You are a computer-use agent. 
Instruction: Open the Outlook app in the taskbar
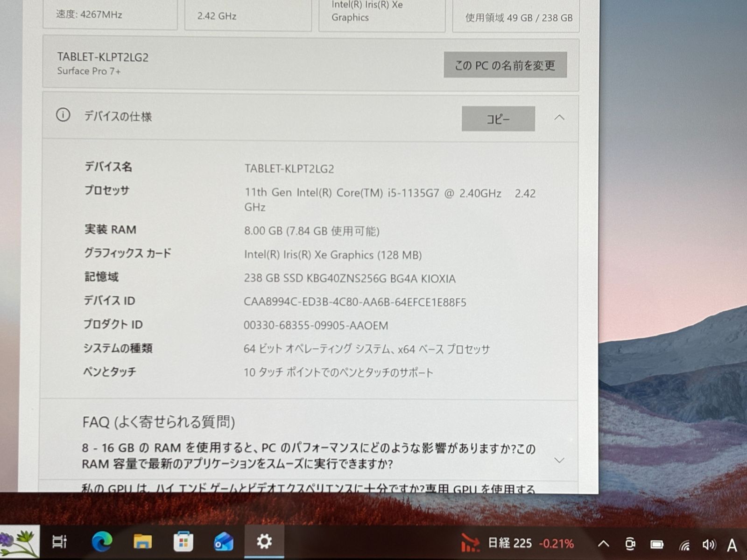(224, 541)
